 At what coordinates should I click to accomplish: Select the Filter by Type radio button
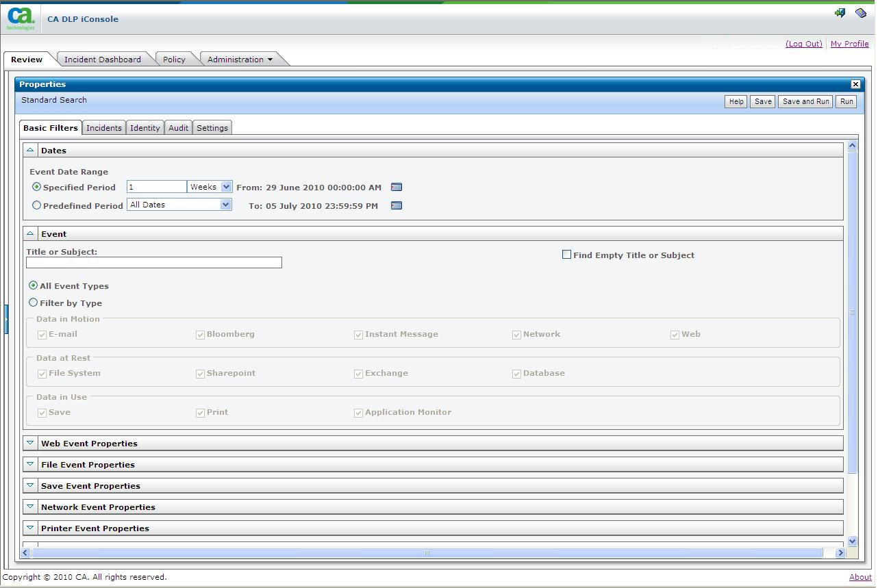click(x=33, y=302)
